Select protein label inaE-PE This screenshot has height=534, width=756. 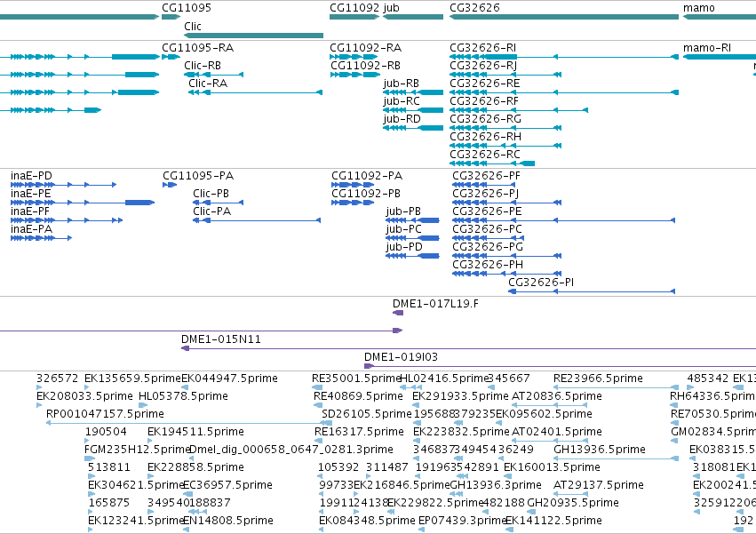pyautogui.click(x=31, y=194)
